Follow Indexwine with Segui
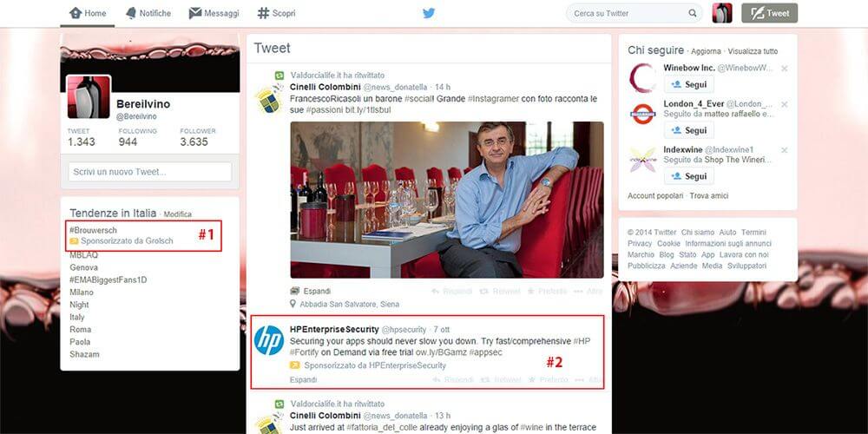Image resolution: width=868 pixels, height=434 pixels. 689,176
